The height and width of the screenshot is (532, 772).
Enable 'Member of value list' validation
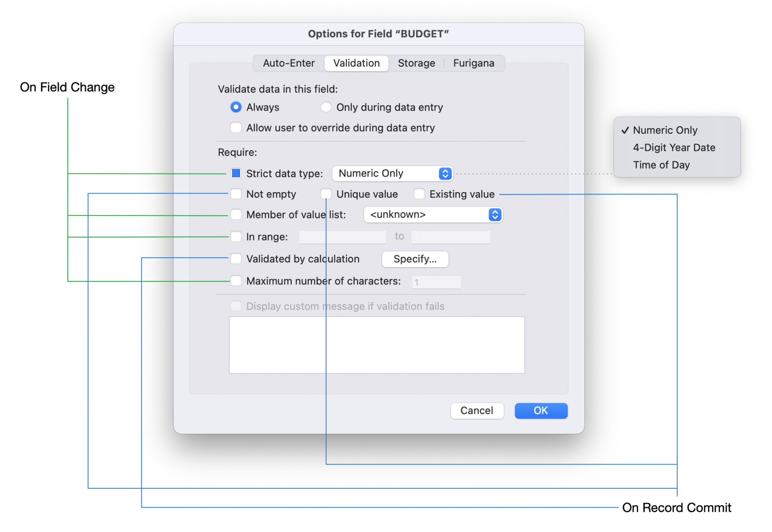(236, 214)
